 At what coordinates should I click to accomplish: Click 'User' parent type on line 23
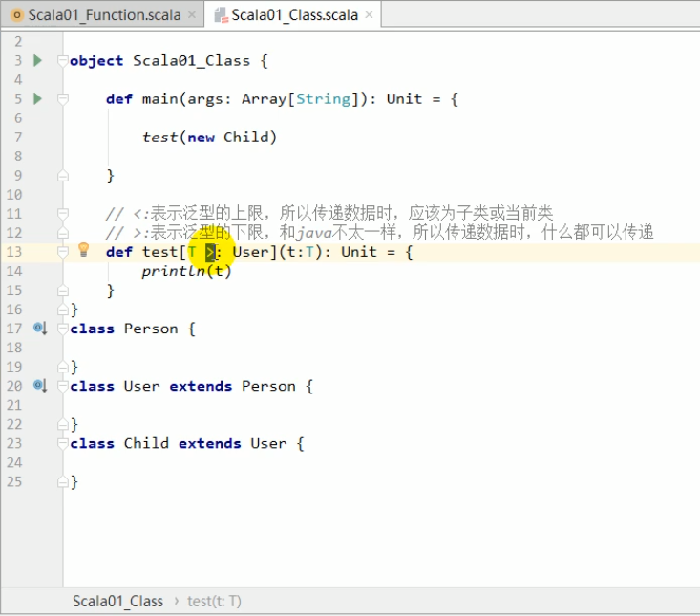pyautogui.click(x=268, y=444)
